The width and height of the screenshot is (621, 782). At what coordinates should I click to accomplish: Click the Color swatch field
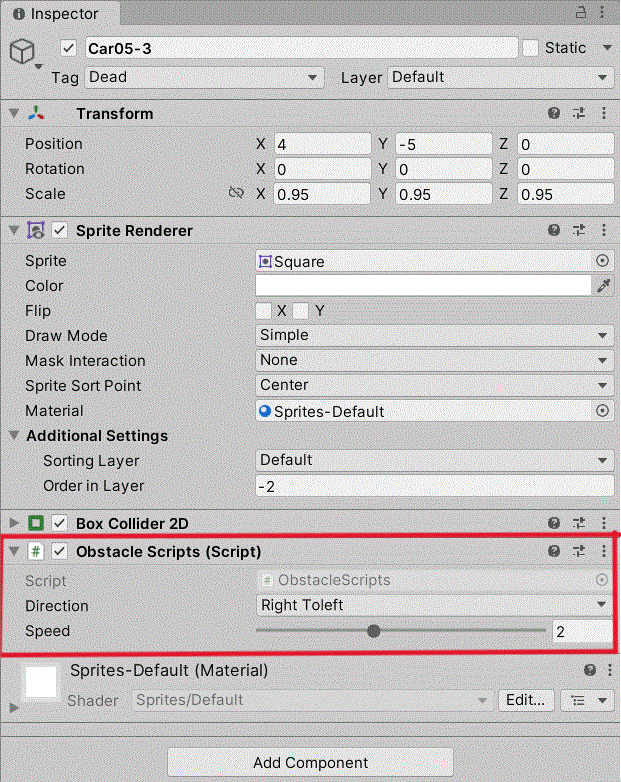pyautogui.click(x=423, y=286)
